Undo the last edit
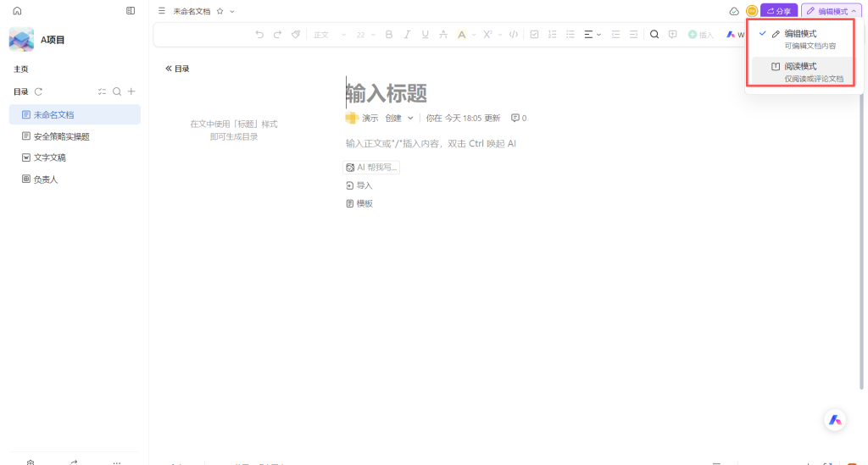 (259, 34)
